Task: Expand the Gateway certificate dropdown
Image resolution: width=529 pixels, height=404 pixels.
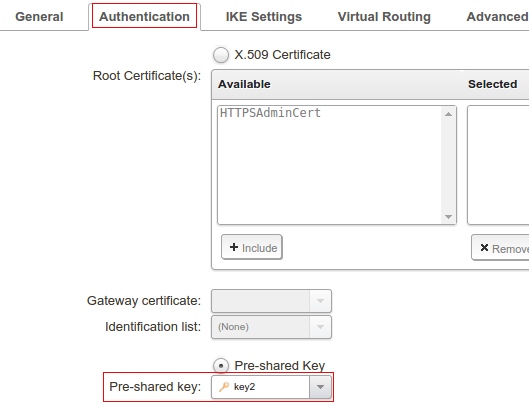Action: 320,301
